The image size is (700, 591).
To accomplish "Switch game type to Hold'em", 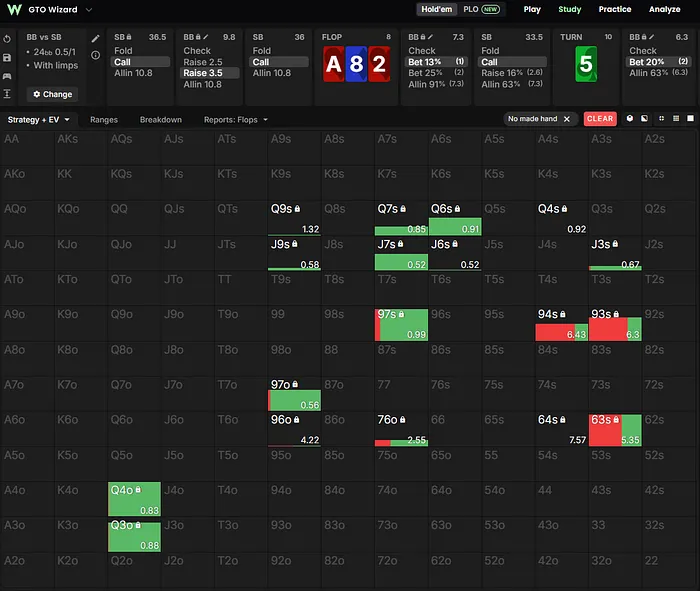I will (437, 9).
